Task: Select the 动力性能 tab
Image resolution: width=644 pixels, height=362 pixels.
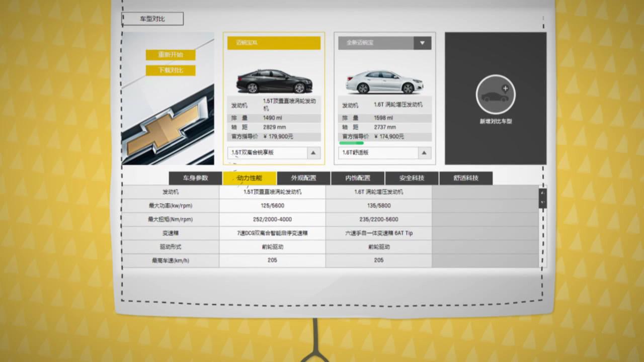Action: click(250, 178)
